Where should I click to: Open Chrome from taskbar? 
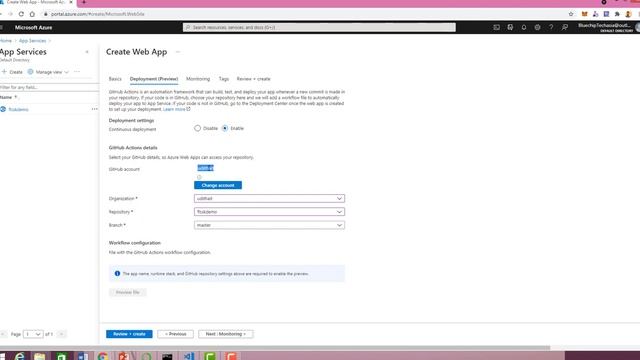tap(103, 356)
